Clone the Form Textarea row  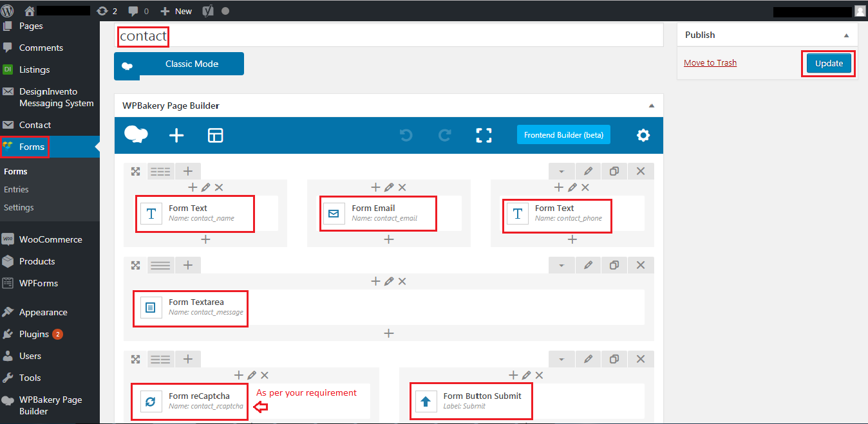coord(614,265)
